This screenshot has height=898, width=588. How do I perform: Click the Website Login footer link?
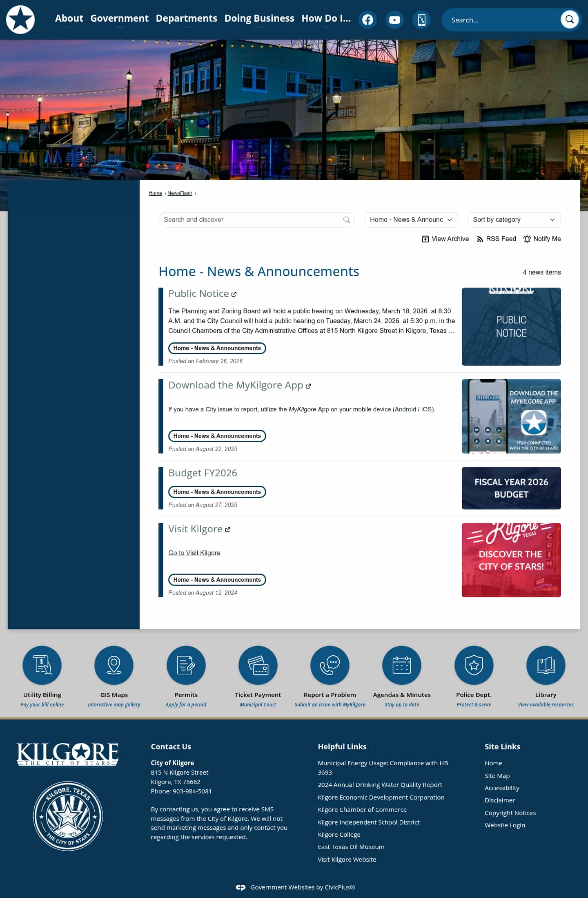click(x=505, y=825)
